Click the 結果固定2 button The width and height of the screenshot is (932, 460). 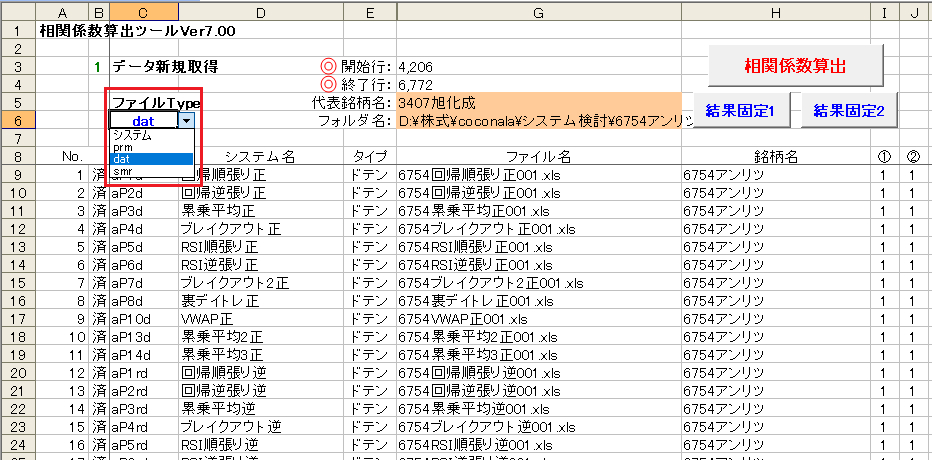[847, 110]
